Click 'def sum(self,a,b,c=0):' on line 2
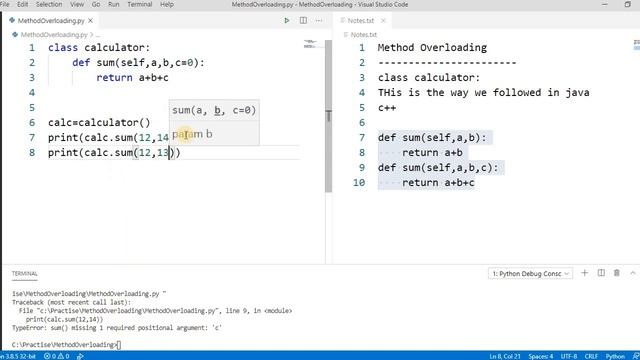 click(138, 62)
